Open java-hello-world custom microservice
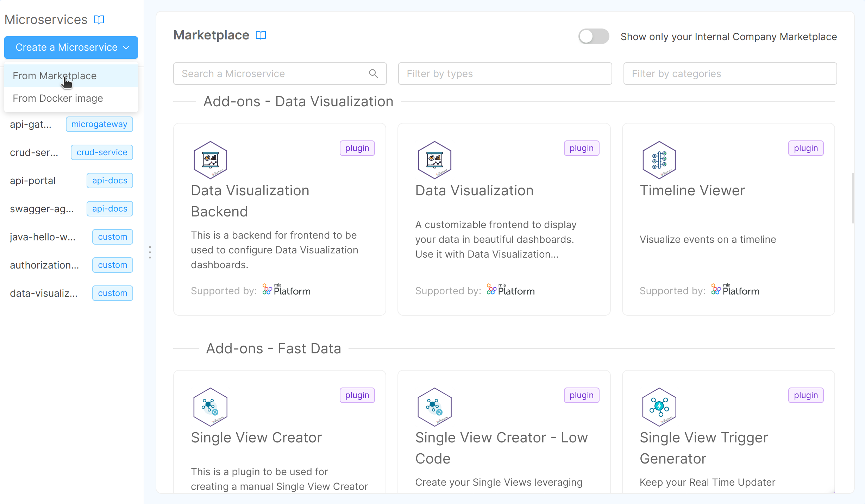This screenshot has height=504, width=865. [43, 237]
